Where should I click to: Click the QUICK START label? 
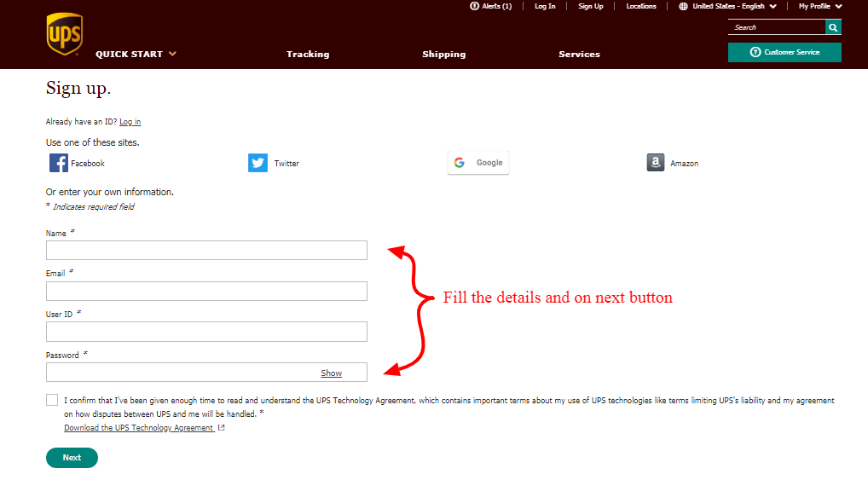coord(129,54)
